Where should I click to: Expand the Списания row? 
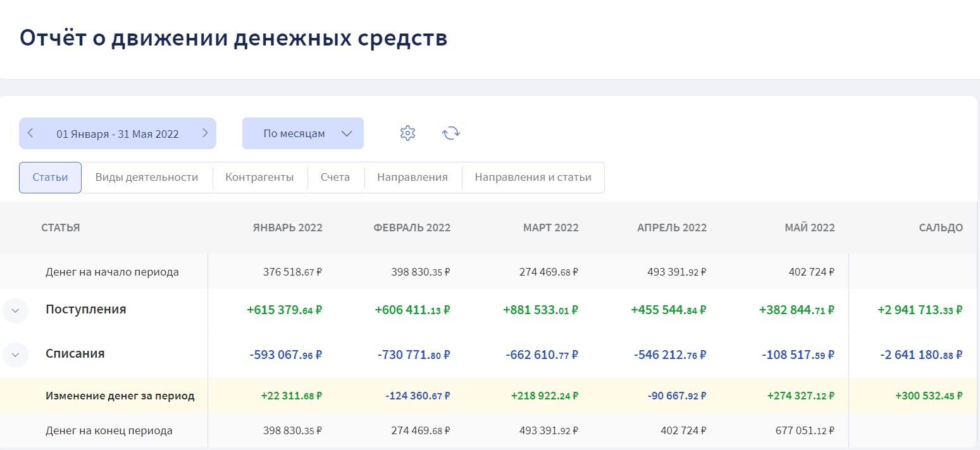coord(16,355)
